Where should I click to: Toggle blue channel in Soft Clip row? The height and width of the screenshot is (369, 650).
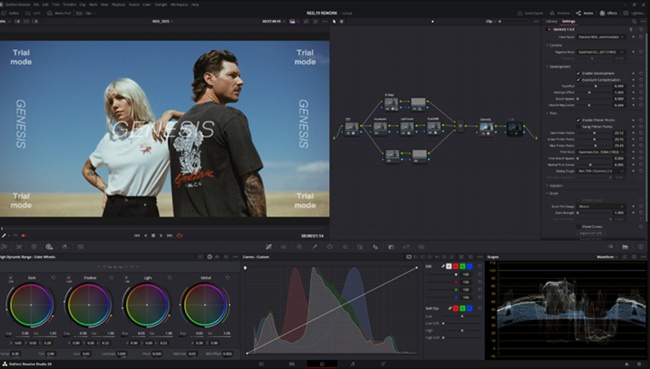coord(470,308)
